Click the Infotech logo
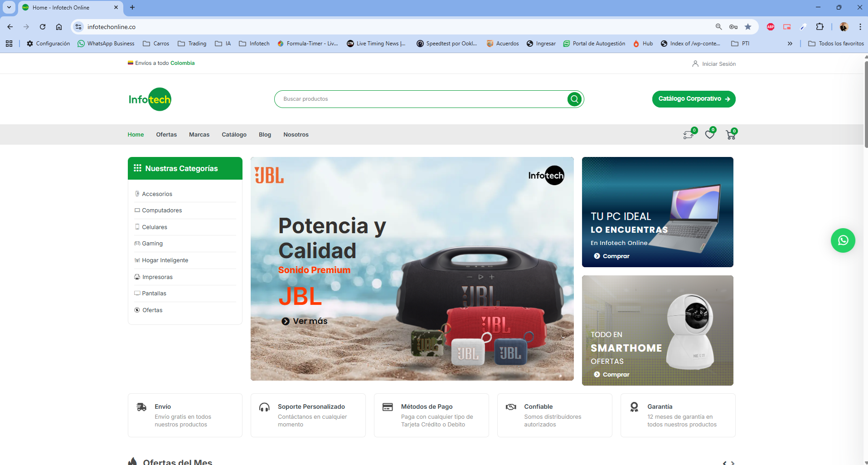This screenshot has width=868, height=465. click(x=150, y=99)
